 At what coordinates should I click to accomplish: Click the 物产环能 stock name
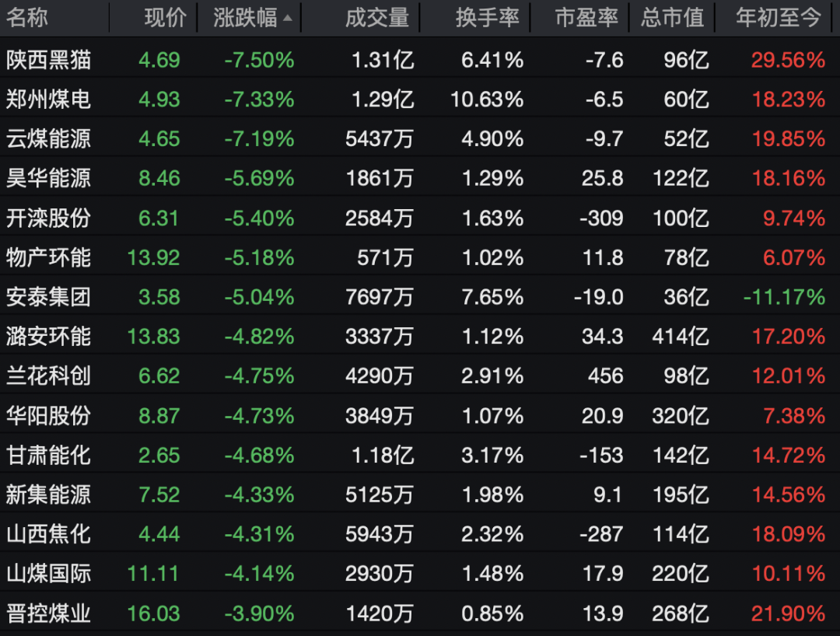48,257
